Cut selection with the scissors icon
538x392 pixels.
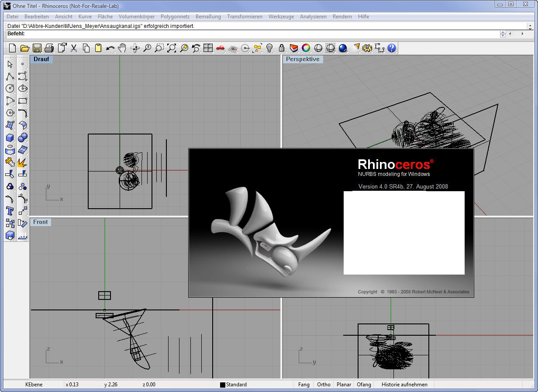[x=74, y=48]
